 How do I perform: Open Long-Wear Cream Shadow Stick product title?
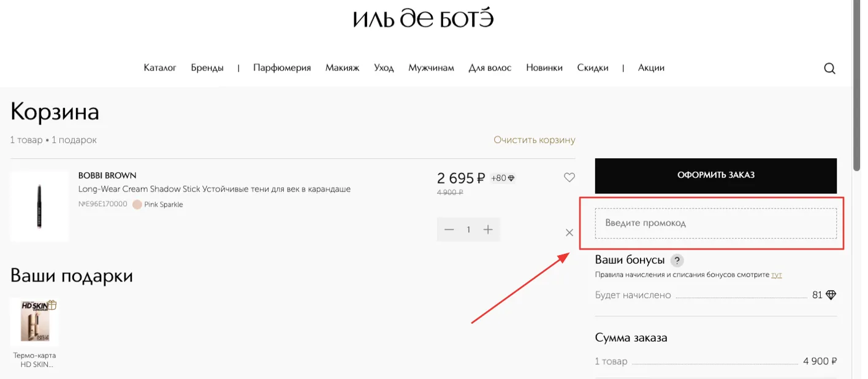pos(215,189)
